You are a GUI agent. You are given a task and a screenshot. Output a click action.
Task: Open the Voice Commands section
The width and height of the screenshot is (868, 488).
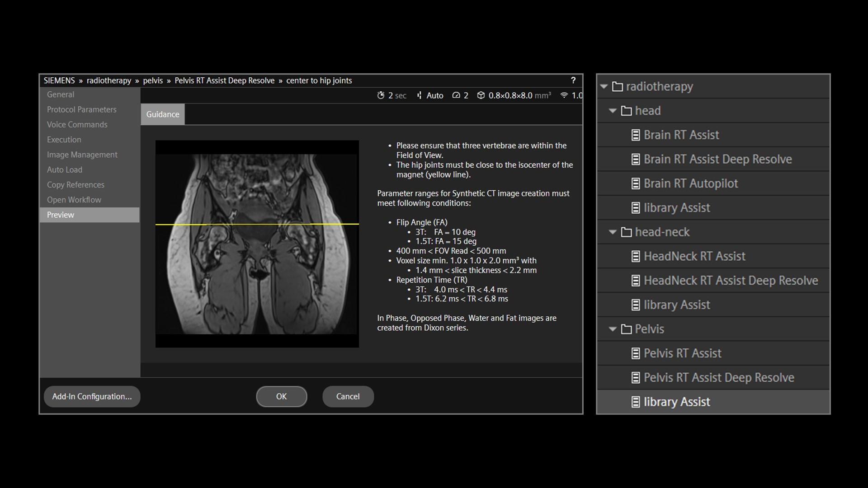tap(77, 125)
